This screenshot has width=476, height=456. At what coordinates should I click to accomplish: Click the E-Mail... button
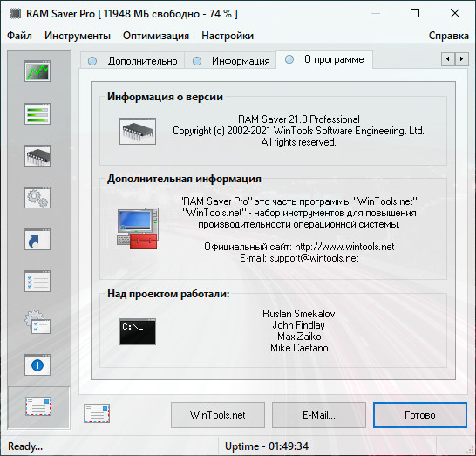coord(319,415)
